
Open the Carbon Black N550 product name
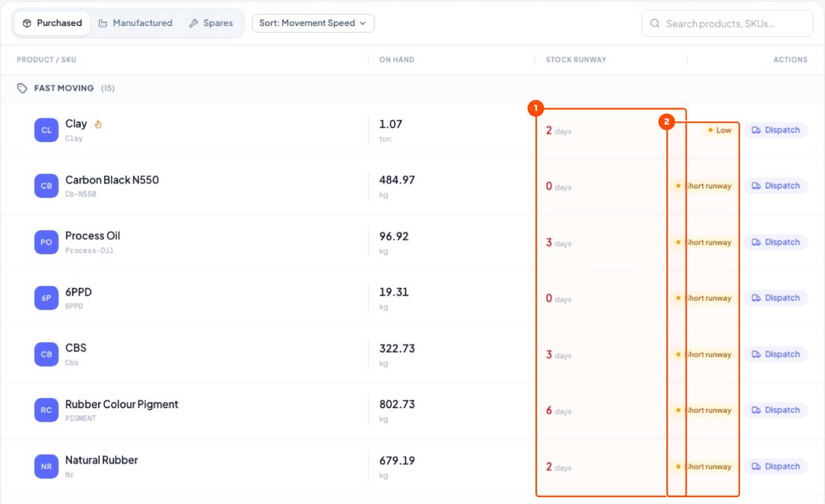[112, 180]
